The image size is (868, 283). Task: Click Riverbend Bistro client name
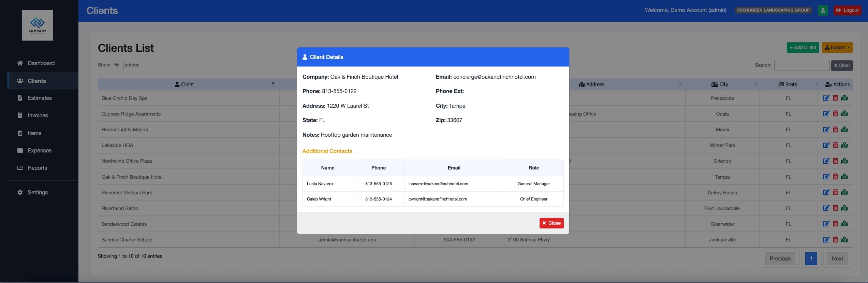point(120,208)
